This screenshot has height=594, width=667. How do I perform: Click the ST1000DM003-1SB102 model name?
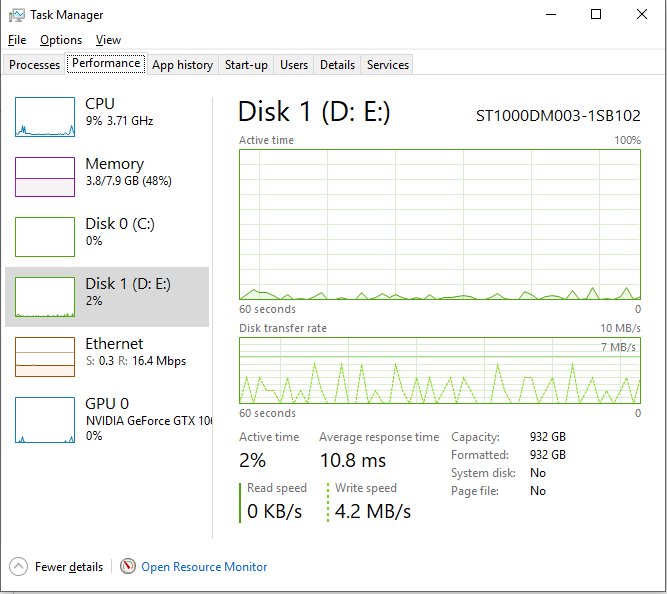(558, 116)
